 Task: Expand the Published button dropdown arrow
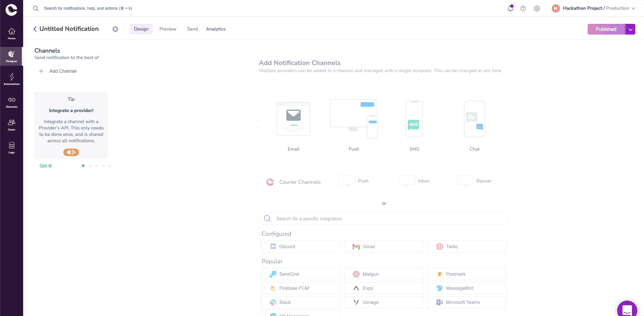pyautogui.click(x=630, y=29)
